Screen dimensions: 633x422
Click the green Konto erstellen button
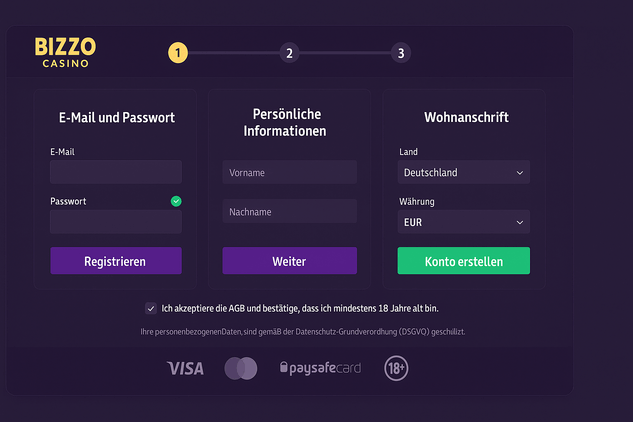click(x=464, y=261)
